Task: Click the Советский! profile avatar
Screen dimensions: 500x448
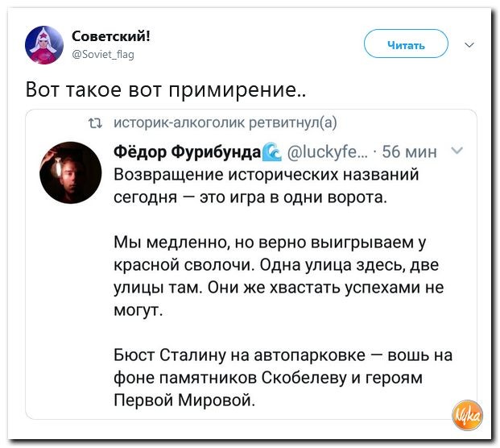Action: click(44, 45)
